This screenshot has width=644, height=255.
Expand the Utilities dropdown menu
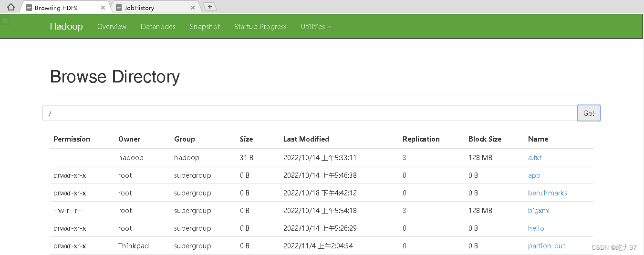pyautogui.click(x=316, y=27)
